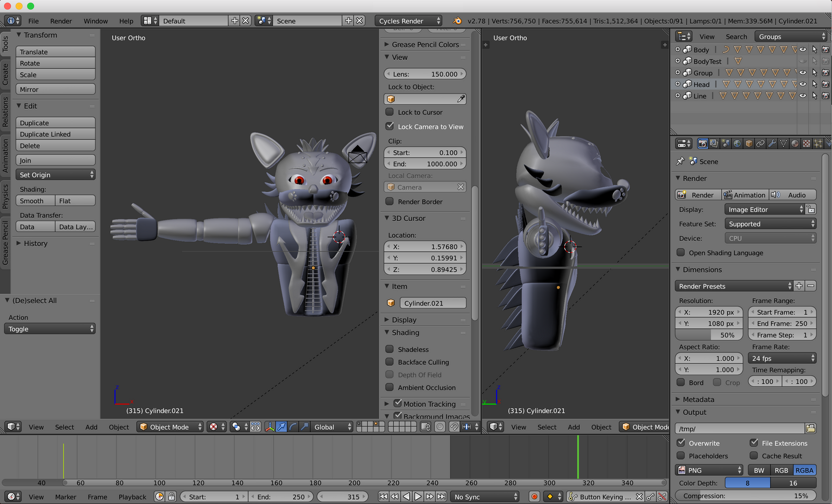Viewport: 832px width, 504px height.
Task: Click the Duplicate Linked button
Action: [x=56, y=134]
